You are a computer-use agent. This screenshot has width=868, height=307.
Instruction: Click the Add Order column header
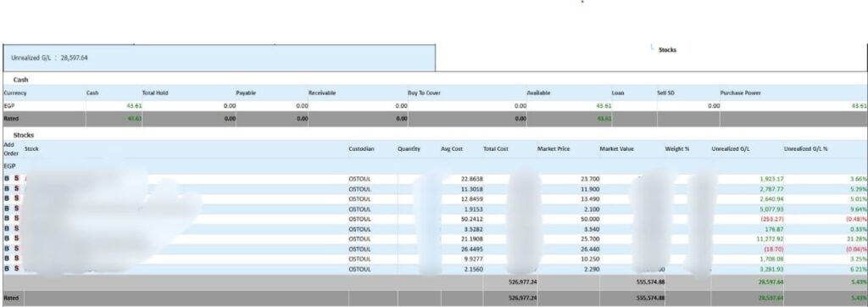(x=11, y=148)
